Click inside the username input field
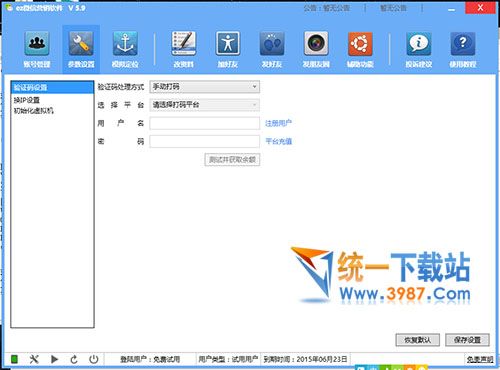The width and height of the screenshot is (500, 370). (204, 123)
